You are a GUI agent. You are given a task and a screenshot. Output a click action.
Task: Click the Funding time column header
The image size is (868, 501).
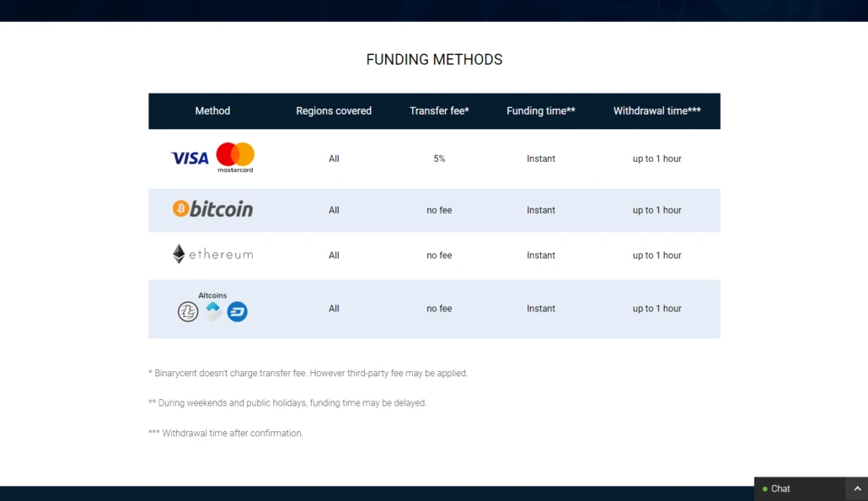[x=541, y=110]
